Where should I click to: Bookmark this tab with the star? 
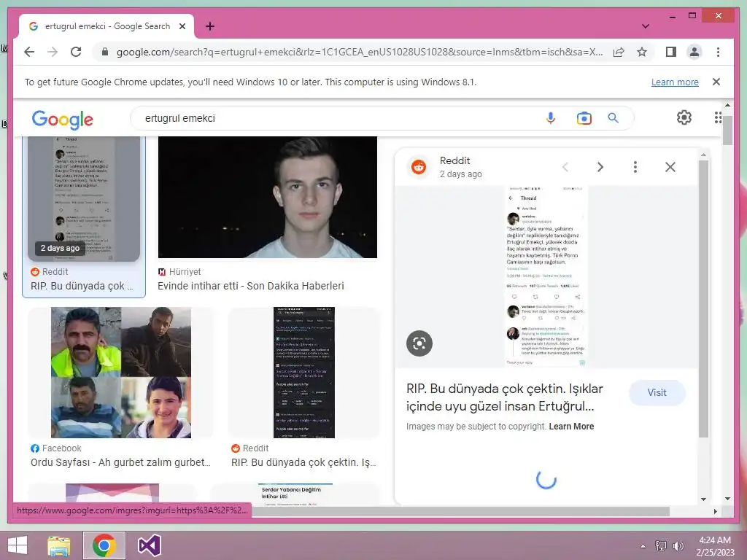coord(642,52)
